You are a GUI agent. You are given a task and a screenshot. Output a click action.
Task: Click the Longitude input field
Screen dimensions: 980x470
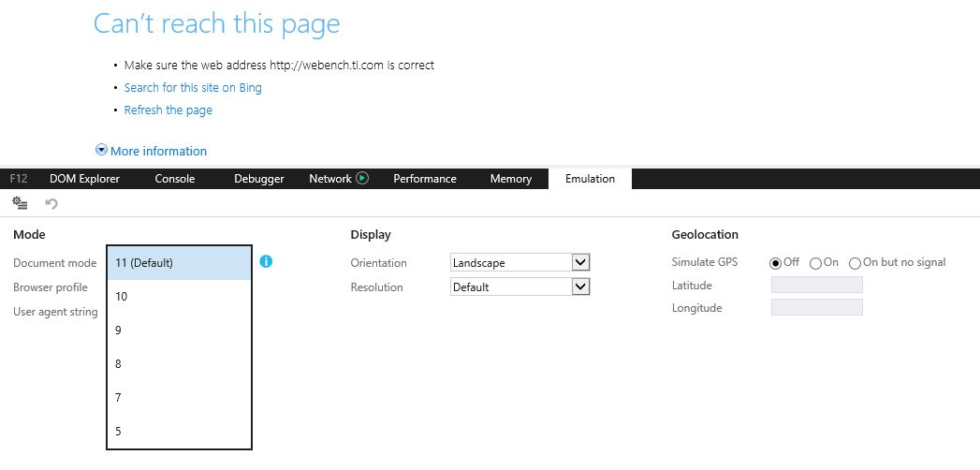coord(816,308)
